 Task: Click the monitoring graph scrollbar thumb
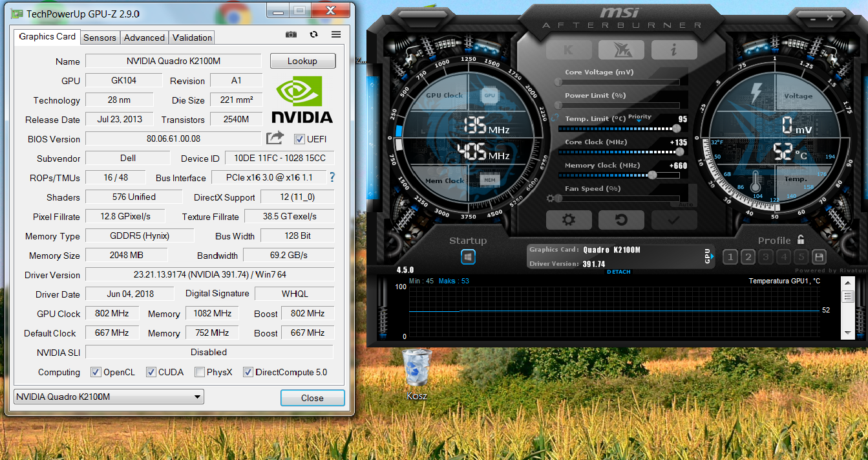[x=848, y=296]
